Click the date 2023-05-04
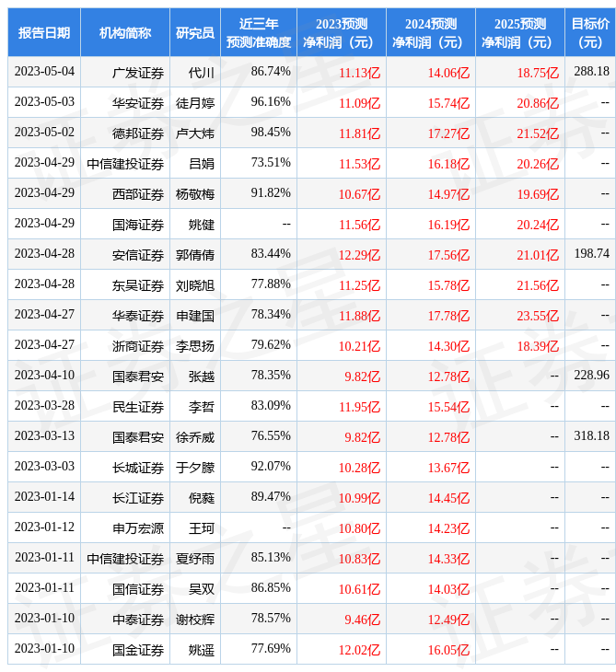This screenshot has width=616, height=672. tap(44, 71)
